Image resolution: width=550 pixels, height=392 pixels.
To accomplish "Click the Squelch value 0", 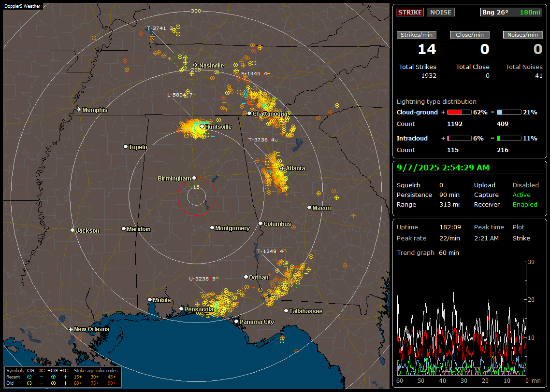I will [x=441, y=185].
